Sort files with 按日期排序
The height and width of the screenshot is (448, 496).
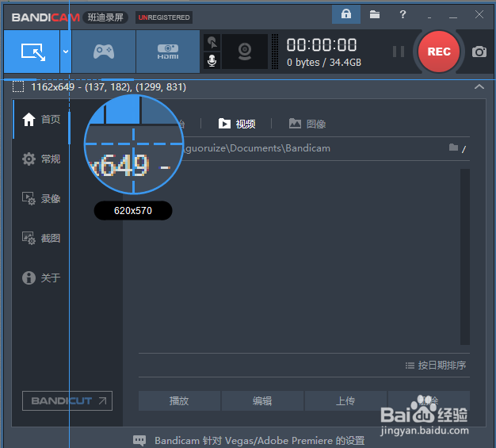point(436,366)
